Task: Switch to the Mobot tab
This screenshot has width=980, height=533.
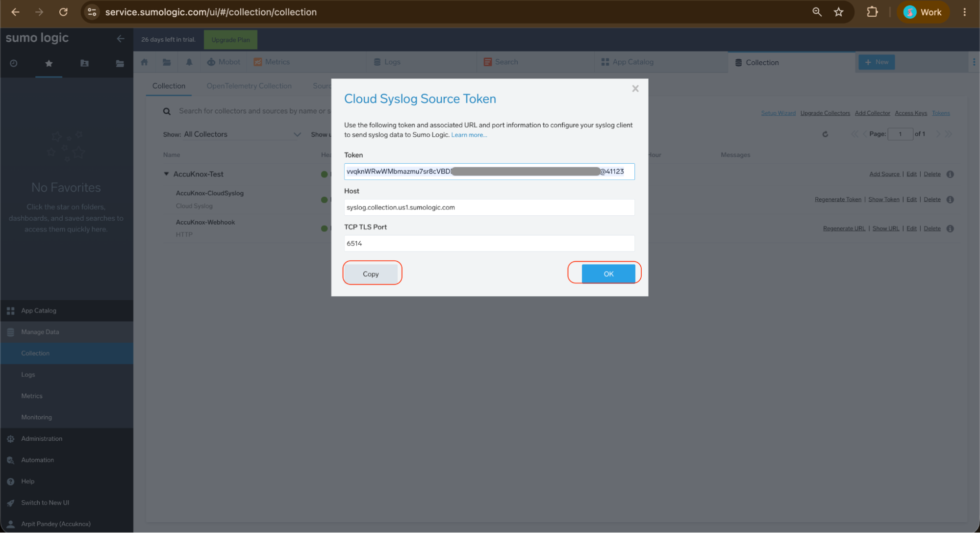Action: pyautogui.click(x=224, y=62)
